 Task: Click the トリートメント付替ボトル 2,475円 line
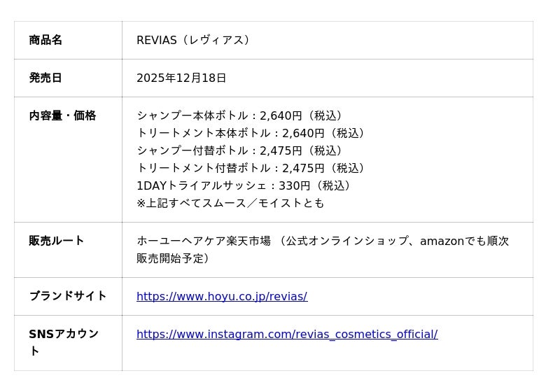point(251,169)
